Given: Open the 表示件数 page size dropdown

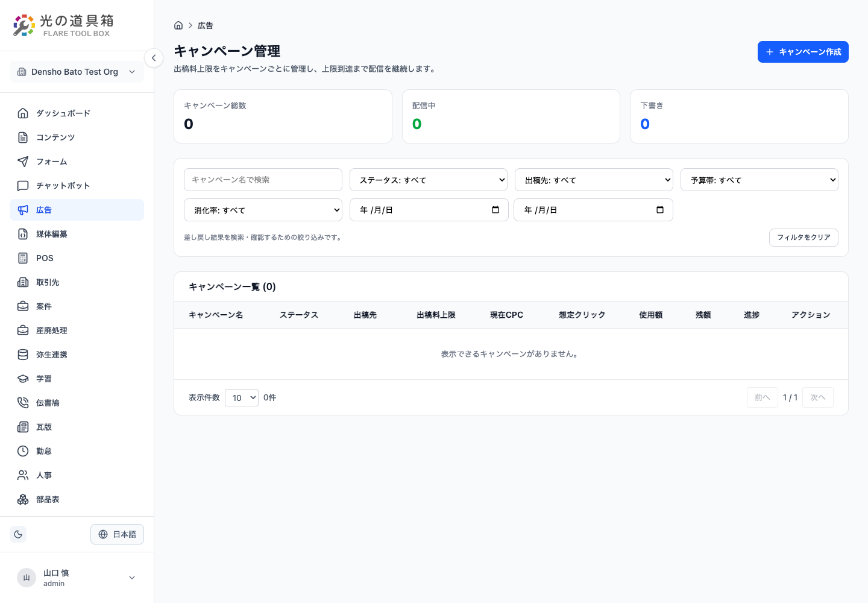Looking at the screenshot, I should (x=242, y=397).
